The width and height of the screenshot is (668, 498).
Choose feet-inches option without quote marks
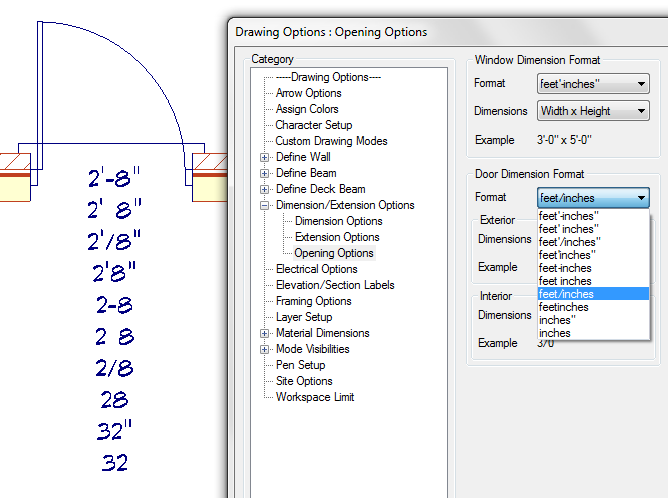tap(593, 268)
